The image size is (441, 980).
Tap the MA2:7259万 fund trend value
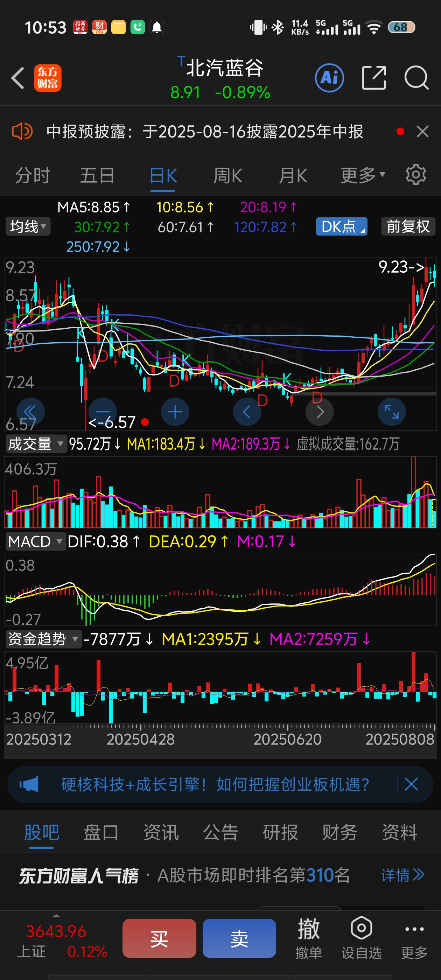[x=320, y=639]
